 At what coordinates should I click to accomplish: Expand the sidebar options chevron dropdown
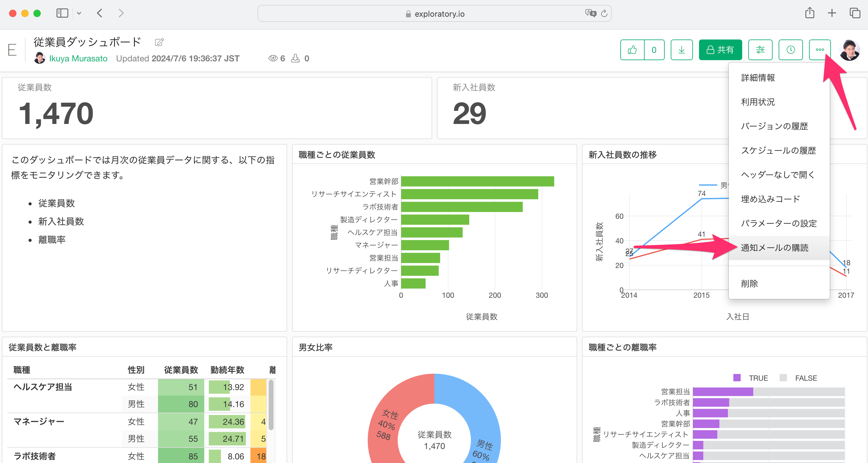click(79, 13)
